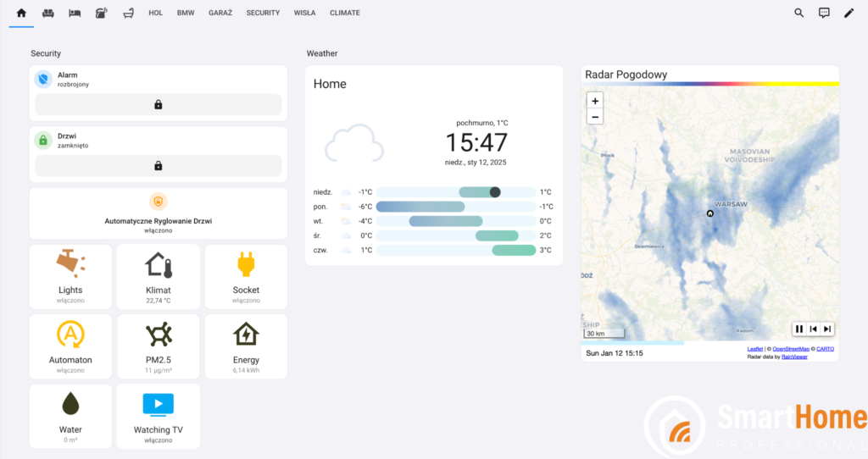Screen dimensions: 868x459
Task: Open the search magnifier icon
Action: [x=798, y=13]
